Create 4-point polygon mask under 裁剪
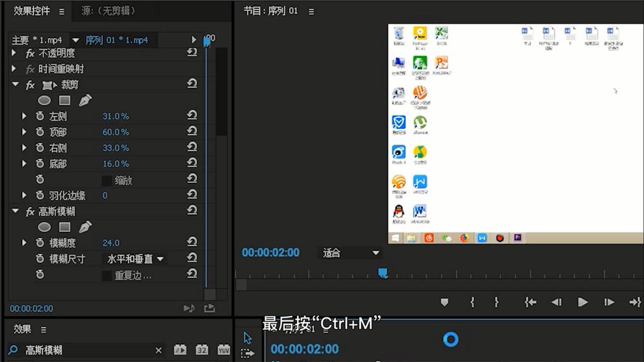644x362 pixels. [x=64, y=101]
